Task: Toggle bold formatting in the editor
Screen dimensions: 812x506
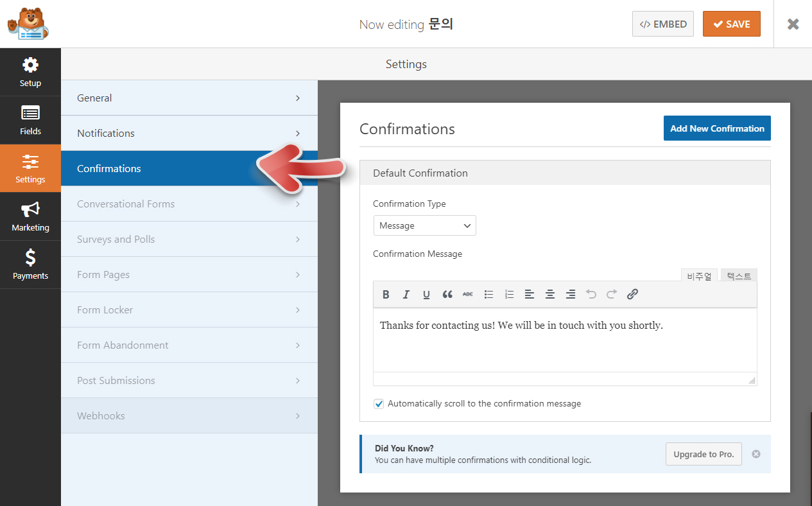Action: click(386, 294)
